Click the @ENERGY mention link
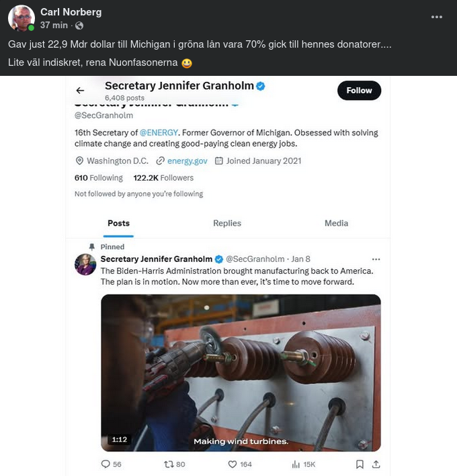The image size is (457, 476). 159,133
